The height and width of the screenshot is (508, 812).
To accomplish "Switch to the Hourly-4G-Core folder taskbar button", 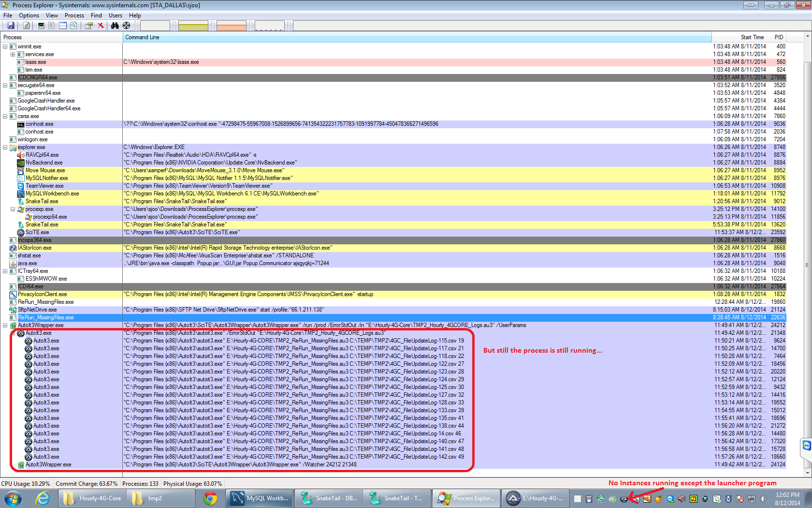I will click(93, 498).
